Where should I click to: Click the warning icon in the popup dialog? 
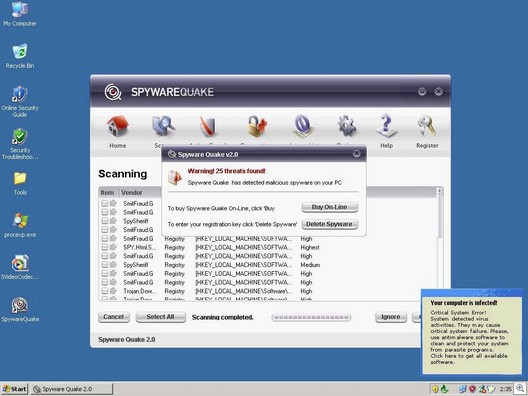175,177
